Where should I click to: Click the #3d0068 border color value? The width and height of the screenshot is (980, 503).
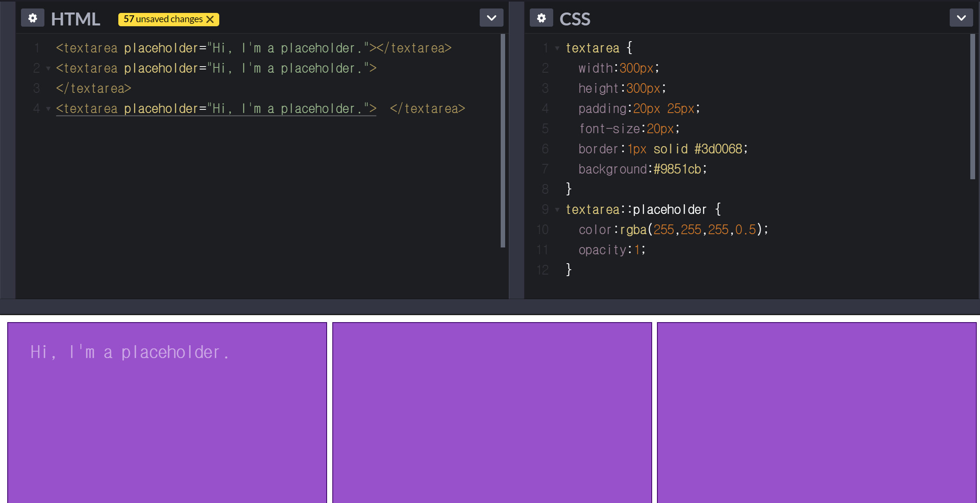pyautogui.click(x=718, y=149)
